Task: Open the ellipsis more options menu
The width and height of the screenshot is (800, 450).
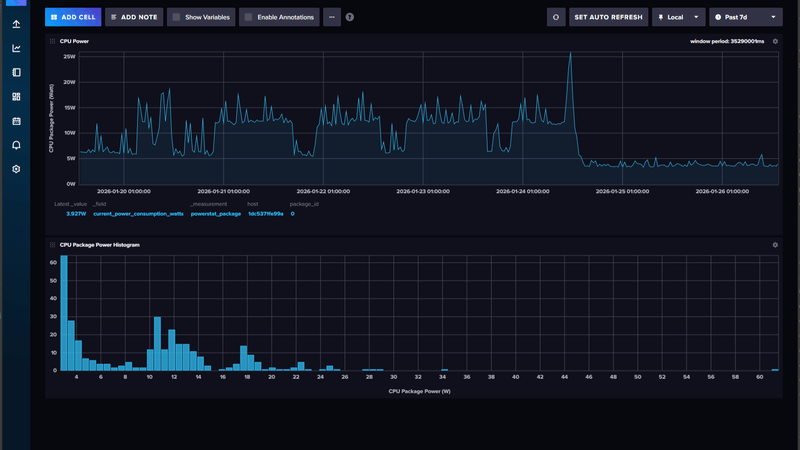Action: (x=332, y=17)
